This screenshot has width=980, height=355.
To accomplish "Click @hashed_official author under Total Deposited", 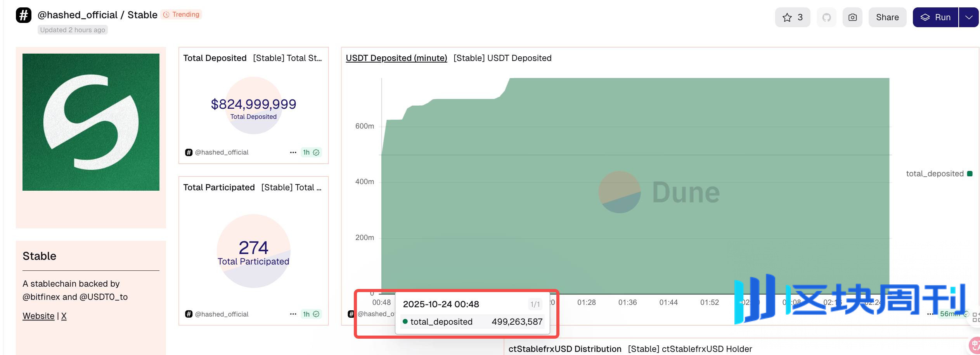I will coord(221,153).
